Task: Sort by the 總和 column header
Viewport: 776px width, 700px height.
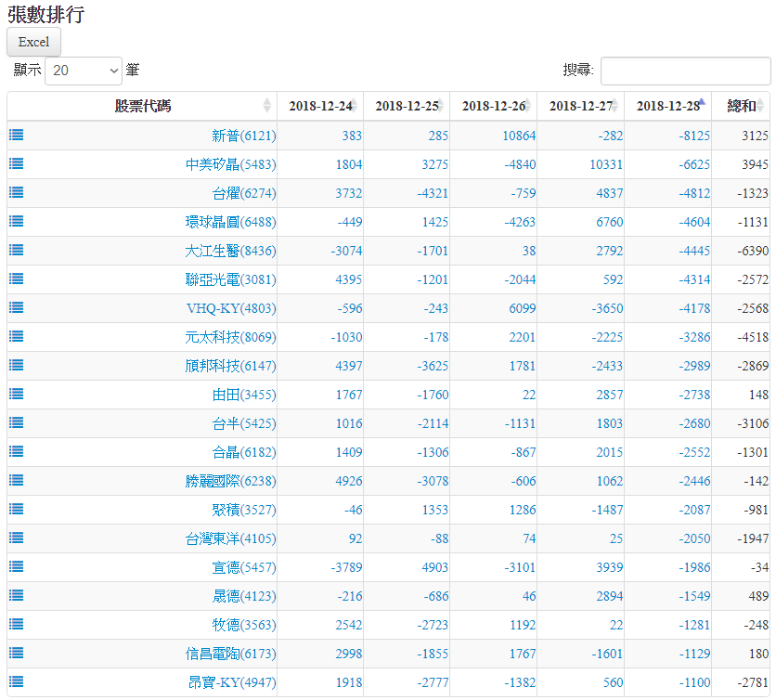Action: (741, 106)
